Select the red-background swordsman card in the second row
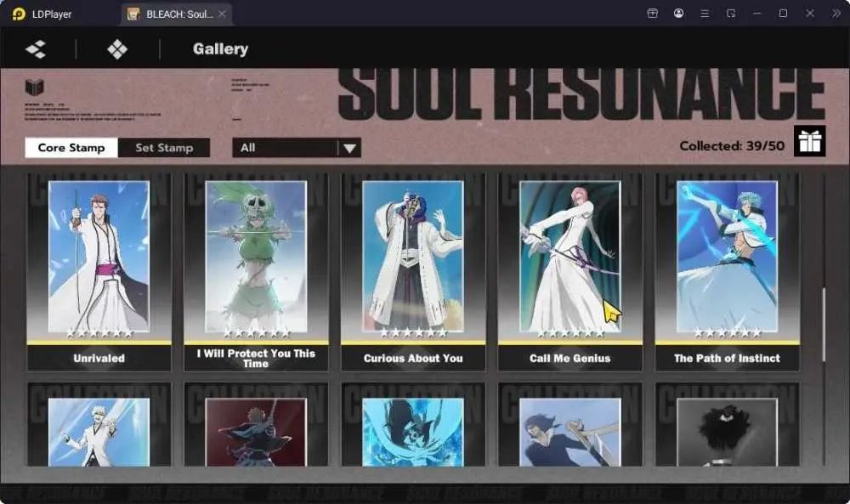 256,425
